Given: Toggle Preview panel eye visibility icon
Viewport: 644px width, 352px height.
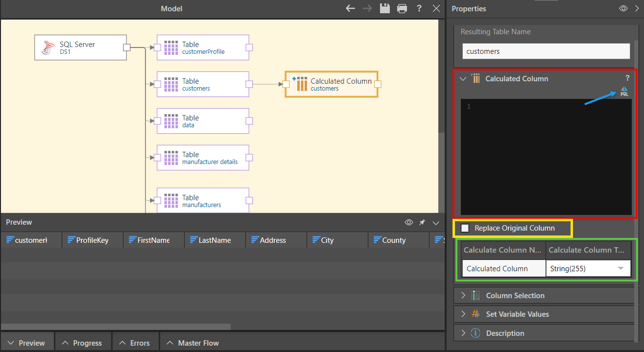Looking at the screenshot, I should pyautogui.click(x=409, y=223).
